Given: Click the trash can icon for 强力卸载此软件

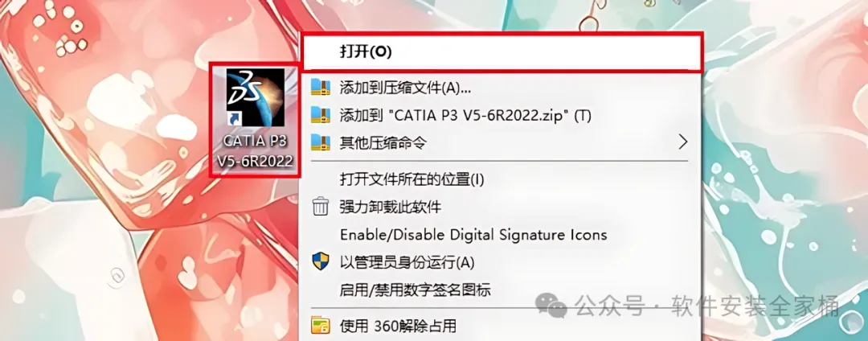Looking at the screenshot, I should (321, 207).
